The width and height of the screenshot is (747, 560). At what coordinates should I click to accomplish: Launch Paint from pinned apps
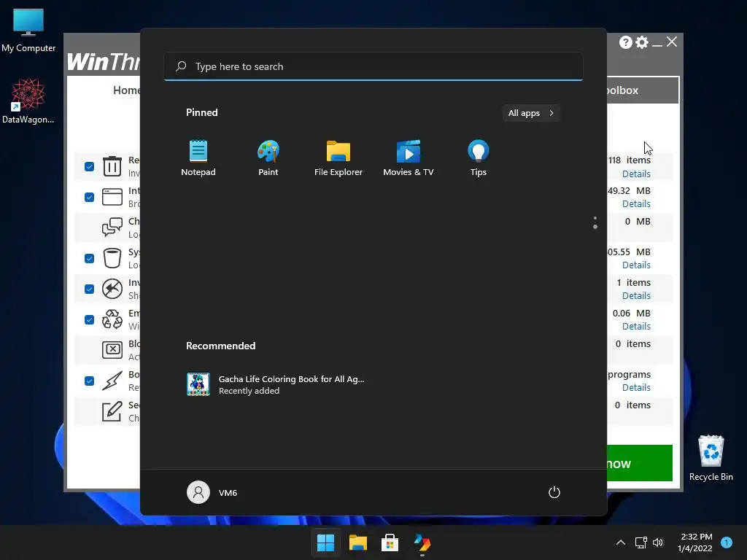pyautogui.click(x=268, y=158)
